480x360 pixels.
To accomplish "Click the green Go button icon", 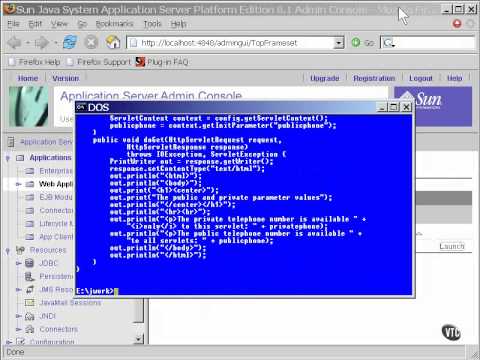I will 356,42.
